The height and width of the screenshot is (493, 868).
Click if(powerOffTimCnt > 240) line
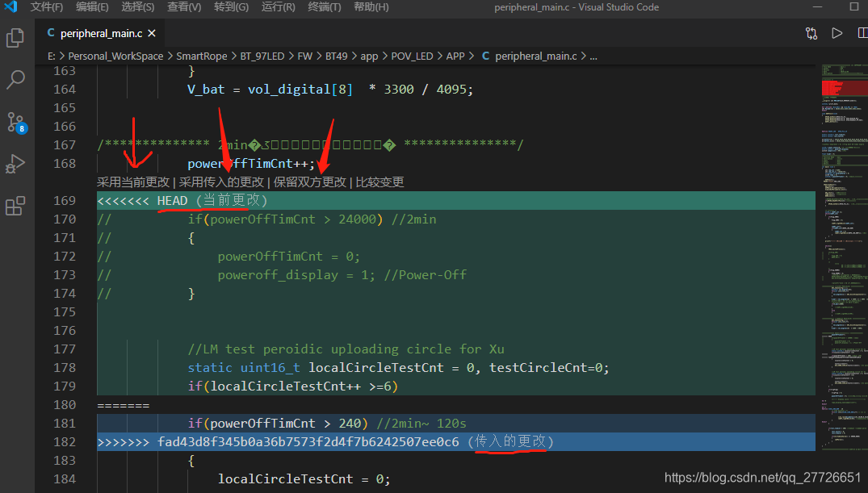(326, 424)
